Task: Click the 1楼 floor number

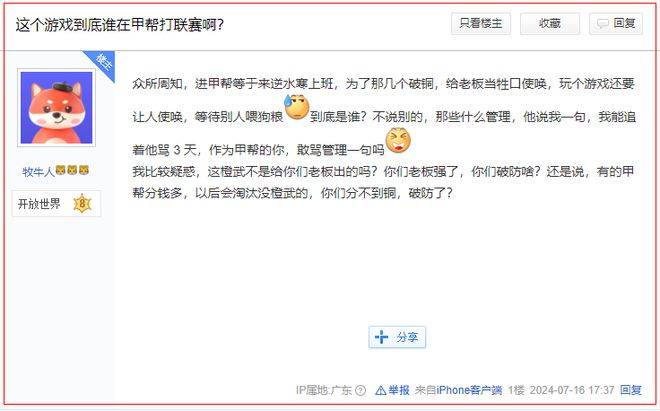Action: click(x=516, y=390)
